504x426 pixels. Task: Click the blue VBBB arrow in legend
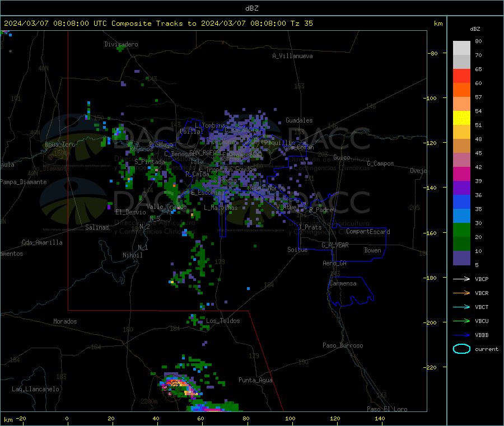click(461, 335)
